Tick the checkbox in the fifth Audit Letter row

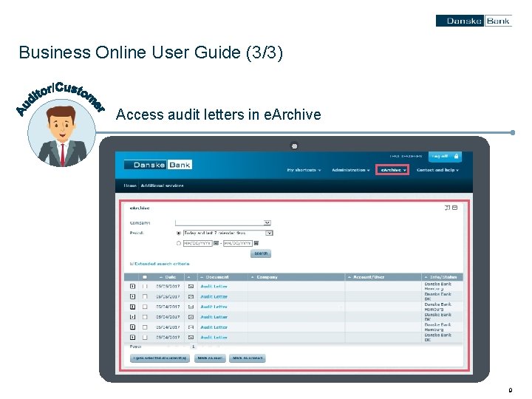tap(145, 327)
